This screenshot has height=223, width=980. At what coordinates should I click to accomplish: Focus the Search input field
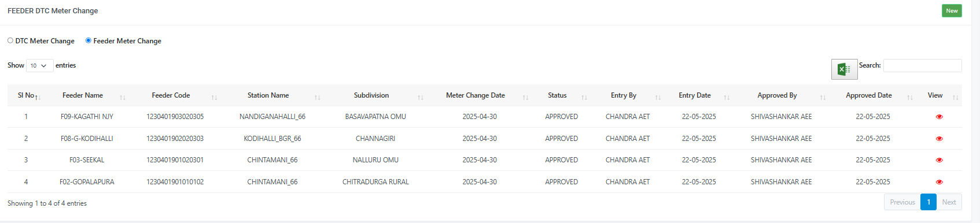(x=922, y=65)
